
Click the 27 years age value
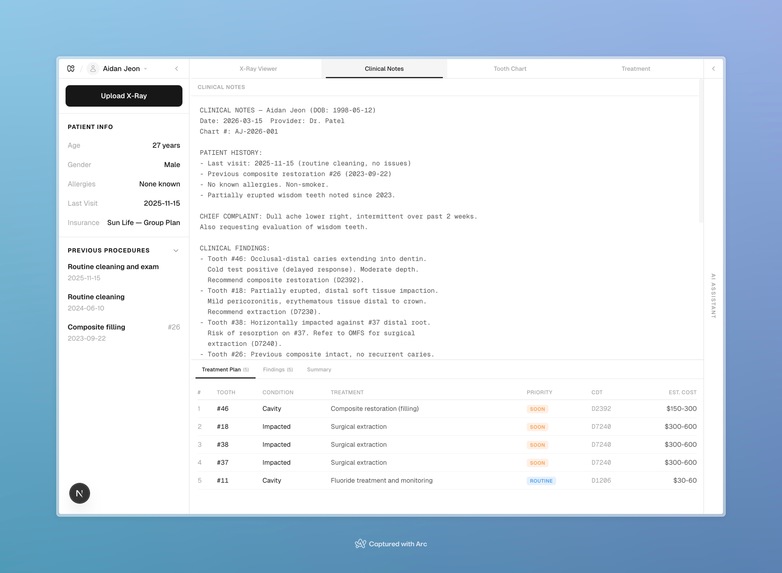tap(166, 145)
